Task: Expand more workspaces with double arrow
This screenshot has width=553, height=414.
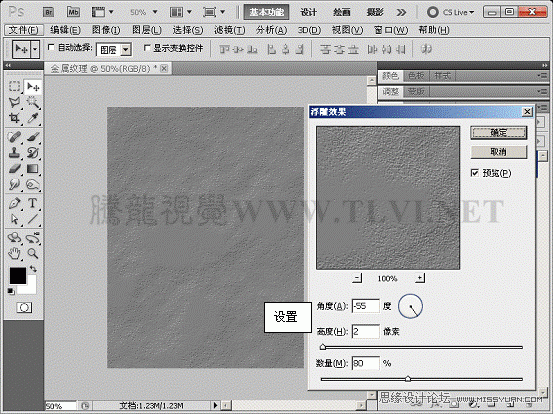Action: click(x=401, y=13)
